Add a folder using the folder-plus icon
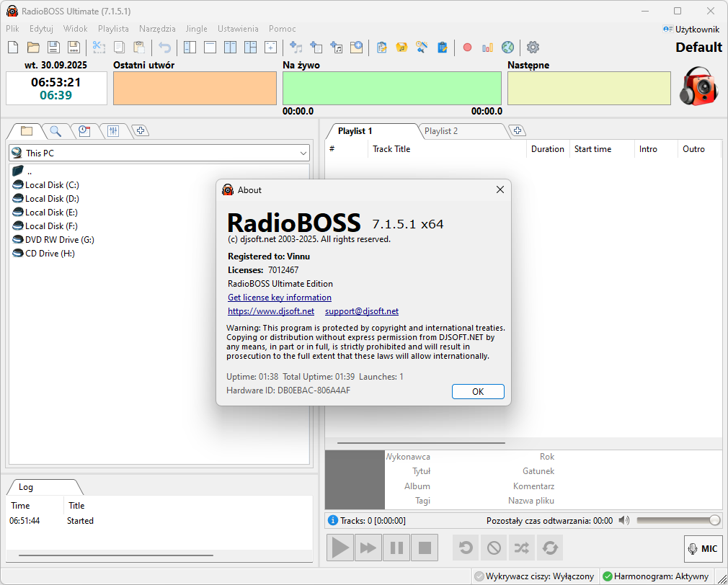 (357, 48)
